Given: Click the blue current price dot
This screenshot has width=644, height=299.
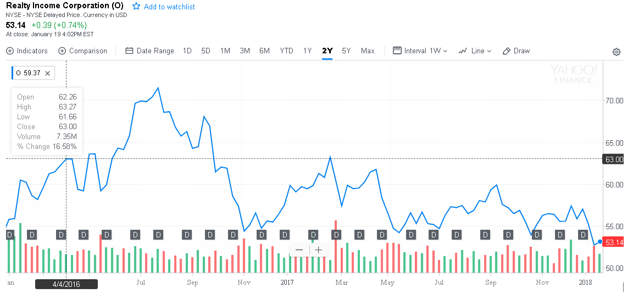Looking at the screenshot, I should tap(600, 242).
